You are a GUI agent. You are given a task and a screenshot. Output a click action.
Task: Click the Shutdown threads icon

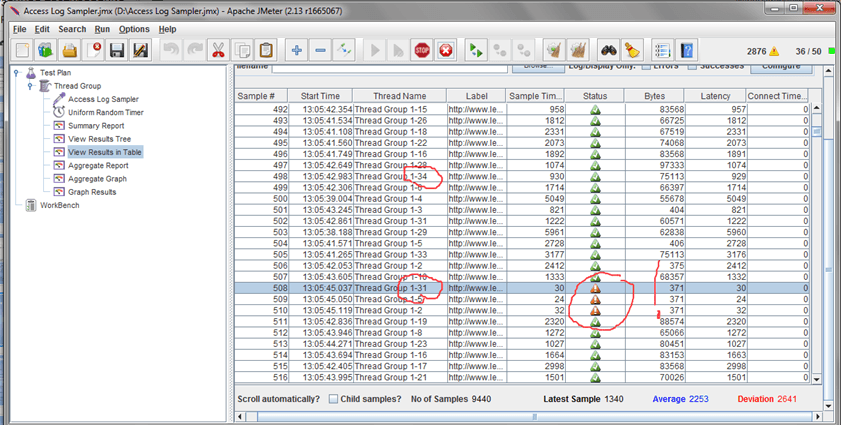[446, 50]
